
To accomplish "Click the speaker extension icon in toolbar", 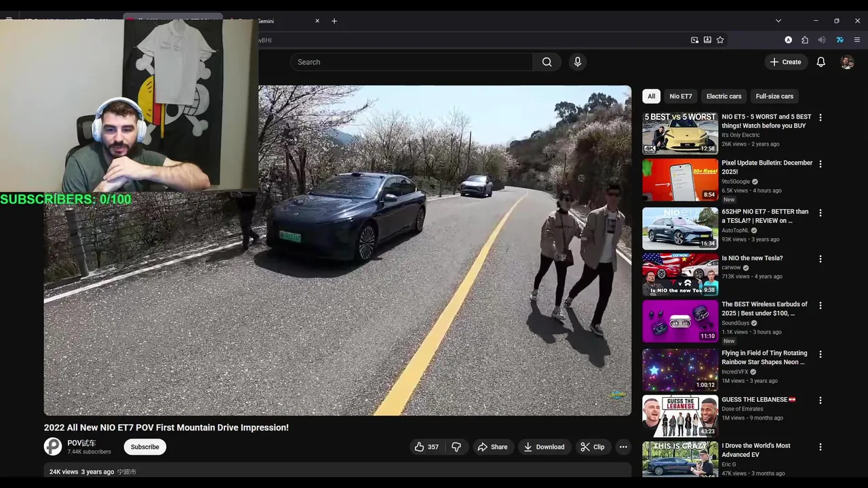I will (822, 40).
